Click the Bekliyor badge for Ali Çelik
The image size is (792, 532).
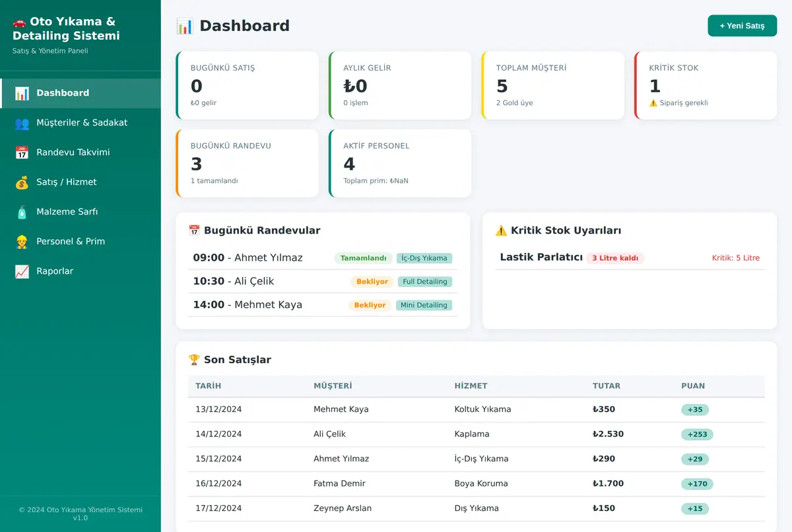[372, 282]
